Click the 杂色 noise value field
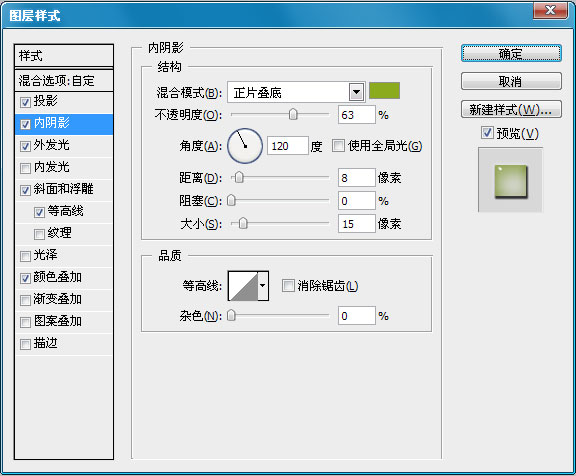 tap(357, 316)
